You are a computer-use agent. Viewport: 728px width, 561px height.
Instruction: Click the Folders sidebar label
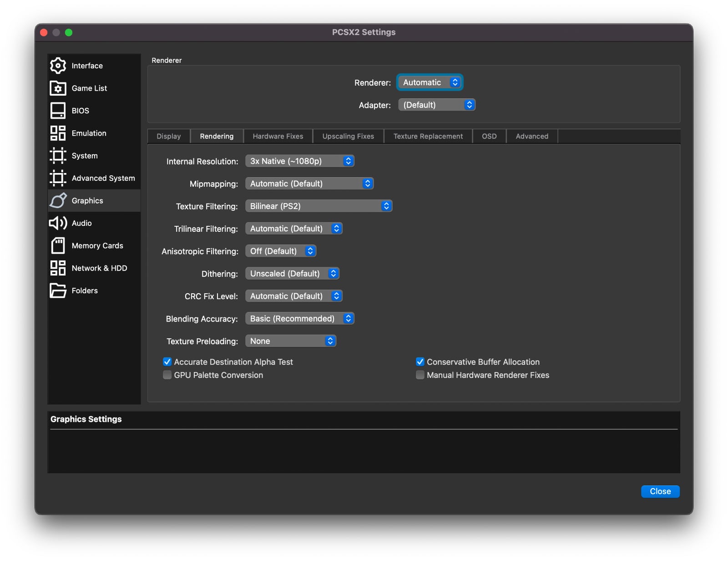pos(85,291)
